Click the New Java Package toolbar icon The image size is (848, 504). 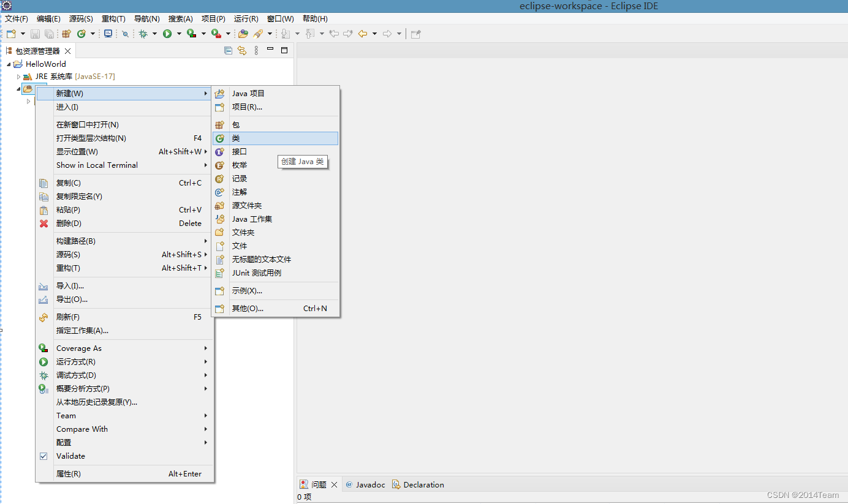click(x=66, y=34)
